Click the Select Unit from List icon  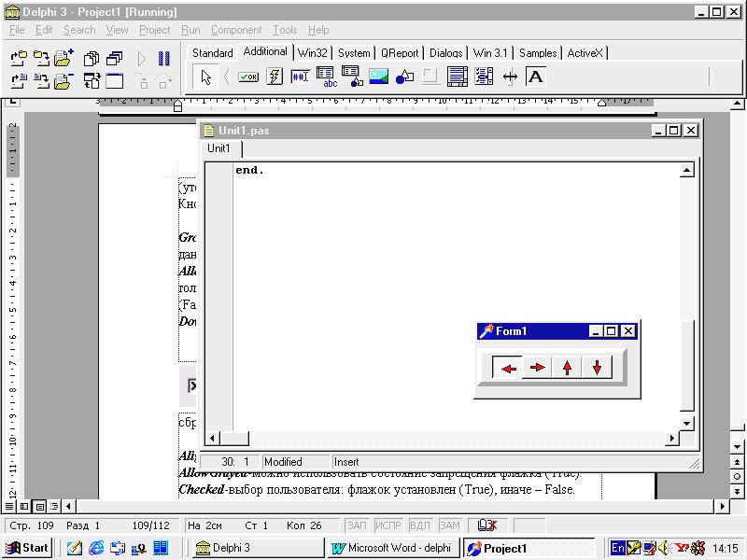pos(92,58)
